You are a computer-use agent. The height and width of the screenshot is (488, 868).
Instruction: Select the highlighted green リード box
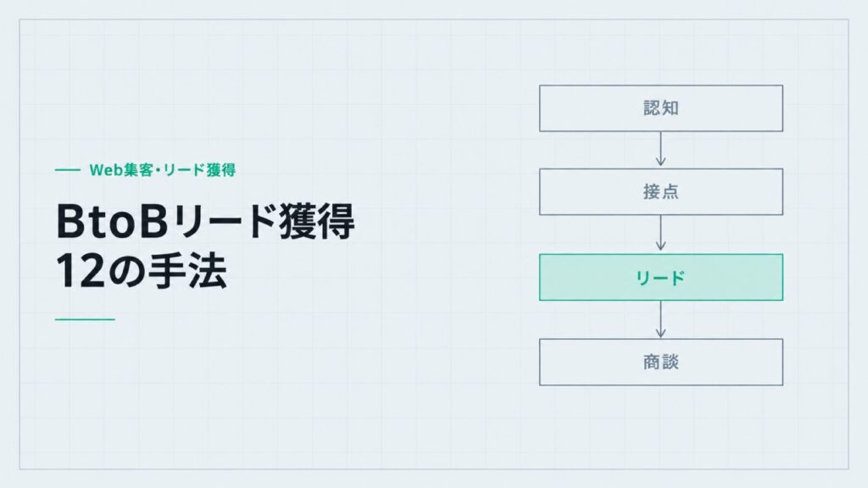pos(661,277)
